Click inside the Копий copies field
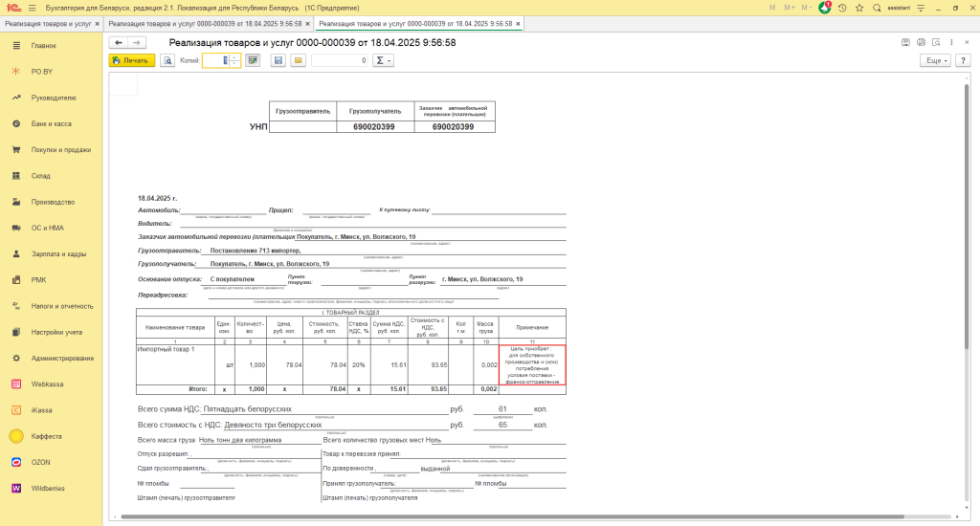The width and height of the screenshot is (980, 526). pyautogui.click(x=216, y=60)
